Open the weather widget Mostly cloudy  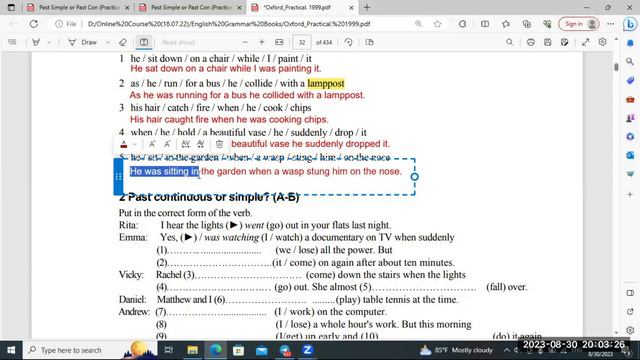coord(456,350)
